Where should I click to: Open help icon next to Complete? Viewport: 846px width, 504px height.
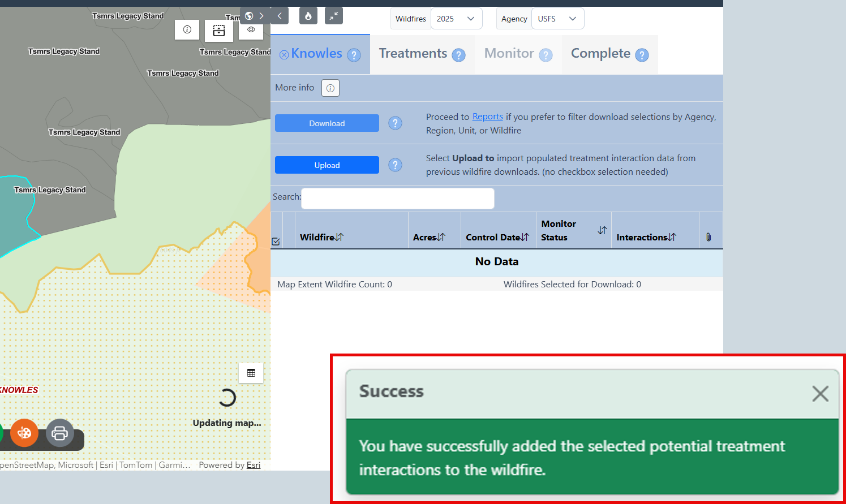tap(642, 55)
